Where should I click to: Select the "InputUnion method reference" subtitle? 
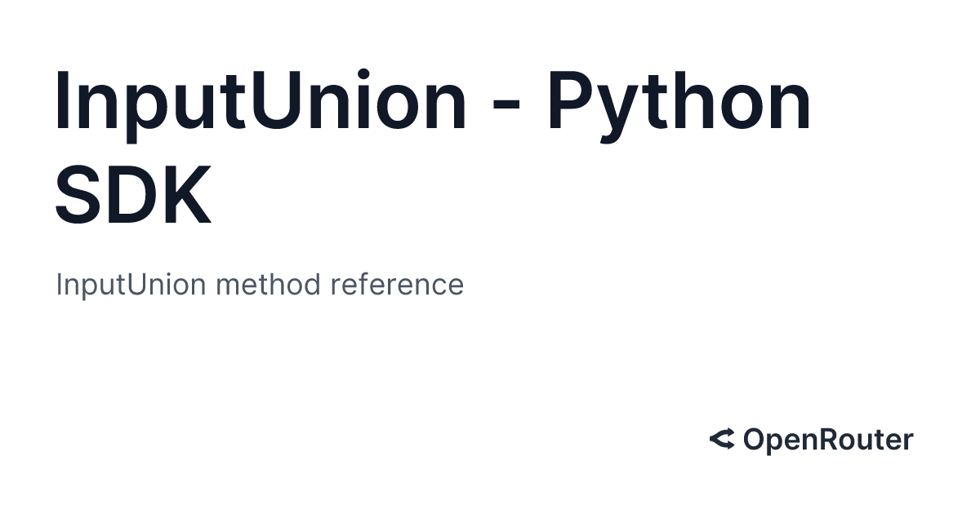click(x=260, y=285)
